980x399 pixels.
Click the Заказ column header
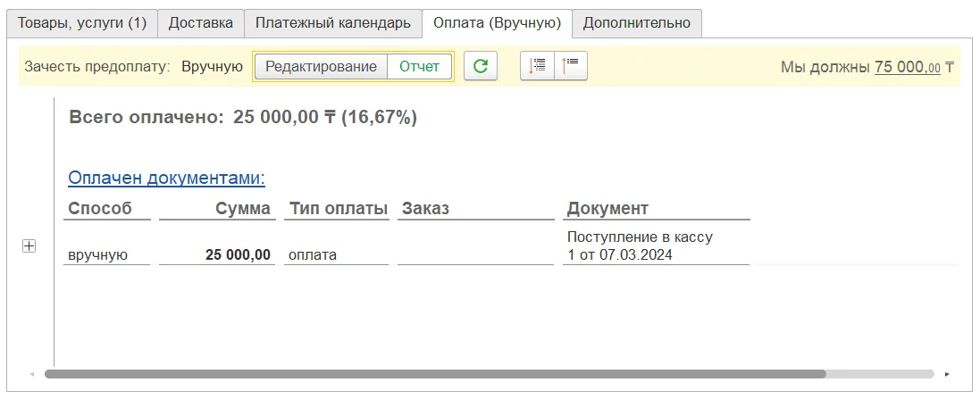pyautogui.click(x=425, y=209)
